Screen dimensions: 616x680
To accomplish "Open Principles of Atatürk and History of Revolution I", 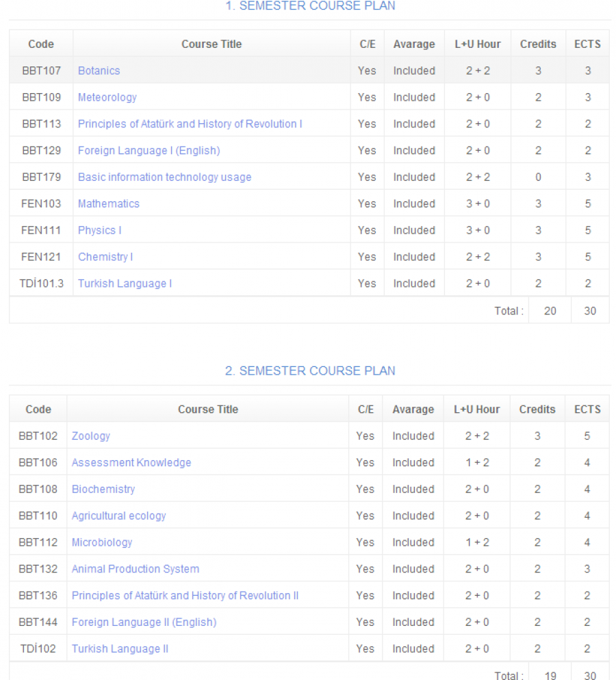I will (190, 124).
